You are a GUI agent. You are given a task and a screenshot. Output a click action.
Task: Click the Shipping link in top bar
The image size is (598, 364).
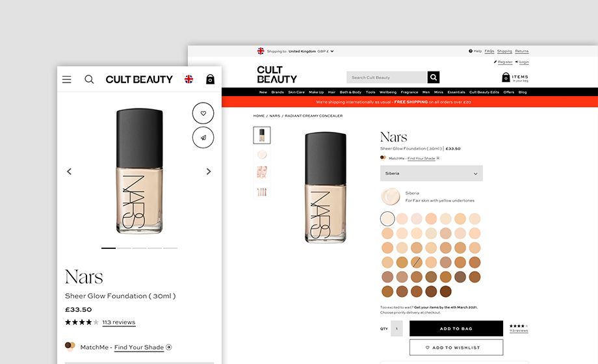(x=504, y=51)
